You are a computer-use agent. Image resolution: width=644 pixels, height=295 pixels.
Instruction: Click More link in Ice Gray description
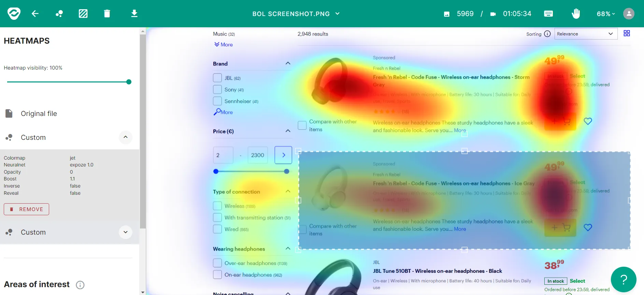point(460,229)
